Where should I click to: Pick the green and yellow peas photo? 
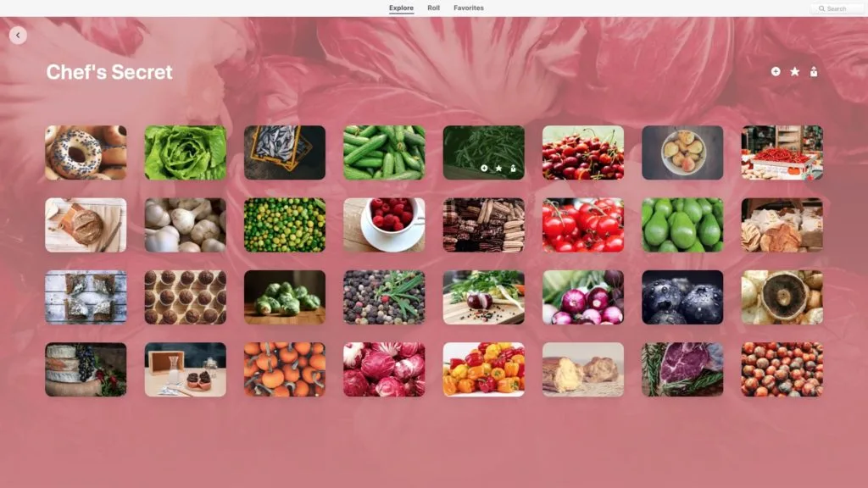click(285, 225)
